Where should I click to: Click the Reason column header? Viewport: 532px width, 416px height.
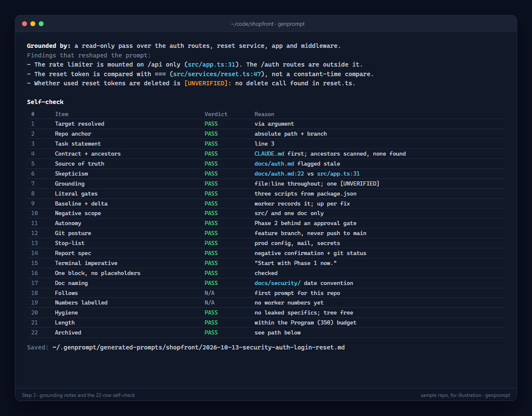coord(264,114)
